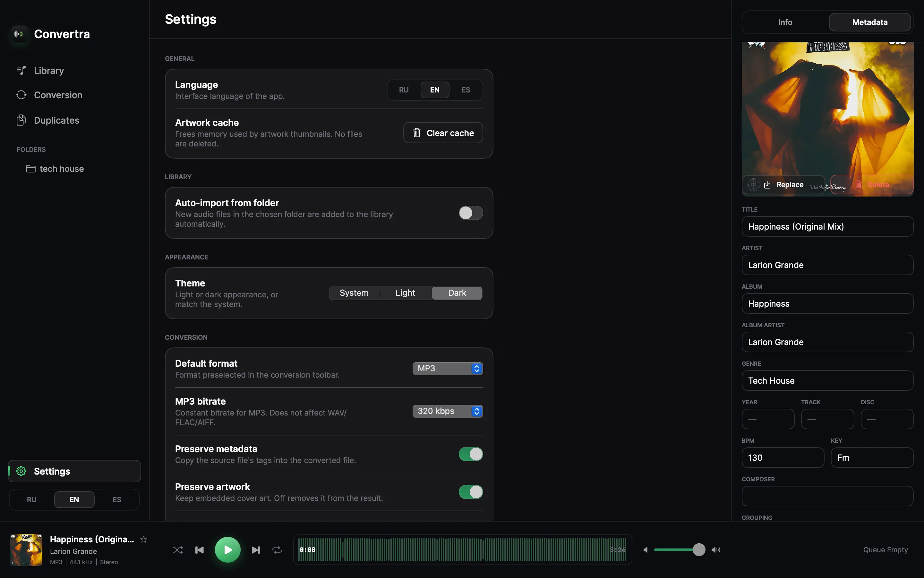Click the Settings gear icon in sidebar
Screen dimensions: 924x578
click(21, 471)
